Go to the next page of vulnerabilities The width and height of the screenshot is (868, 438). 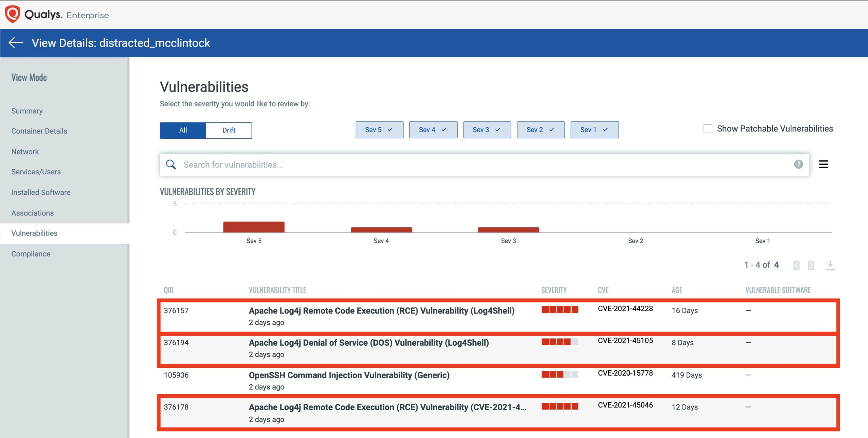[812, 265]
